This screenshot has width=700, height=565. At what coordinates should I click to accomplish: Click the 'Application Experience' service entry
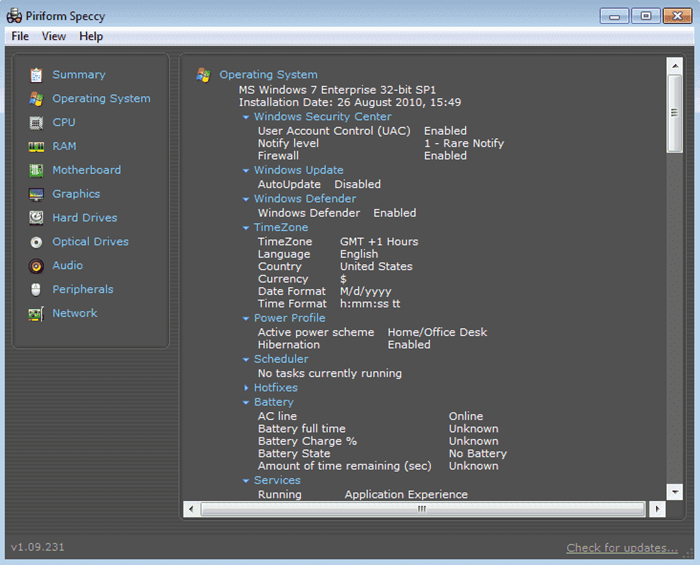click(x=406, y=494)
